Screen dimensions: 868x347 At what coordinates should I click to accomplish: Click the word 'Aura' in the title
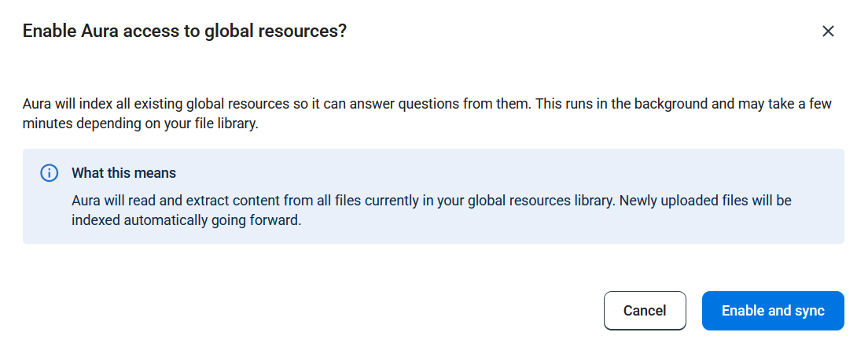(x=100, y=31)
